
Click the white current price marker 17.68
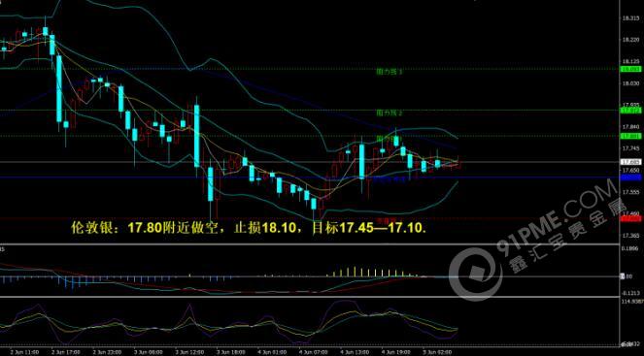click(630, 162)
